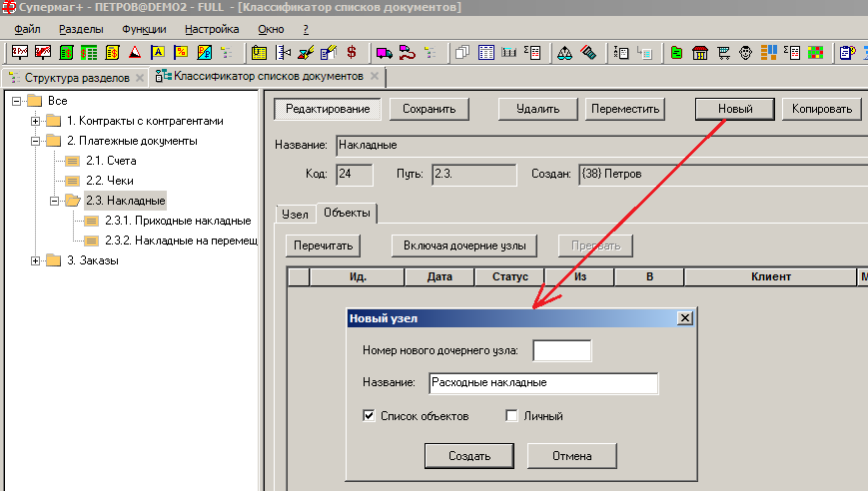The height and width of the screenshot is (491, 868).
Task: Click the barcode scanner toolbar icon
Action: pos(588,53)
